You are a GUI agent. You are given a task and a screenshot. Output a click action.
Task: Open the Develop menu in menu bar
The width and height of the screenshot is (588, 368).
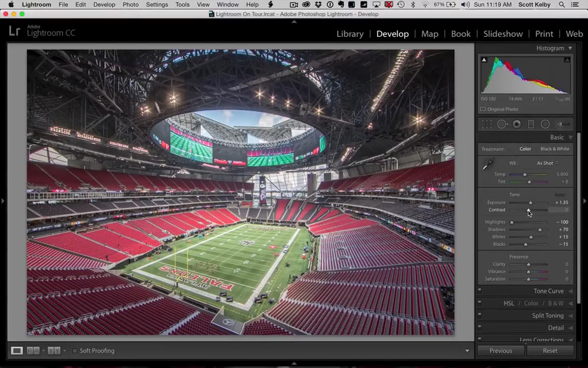(x=104, y=4)
